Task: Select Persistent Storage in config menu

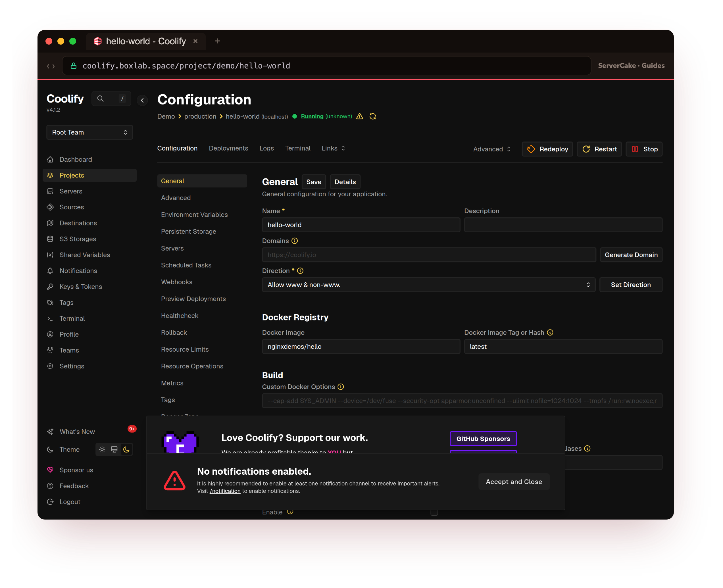Action: click(x=188, y=231)
